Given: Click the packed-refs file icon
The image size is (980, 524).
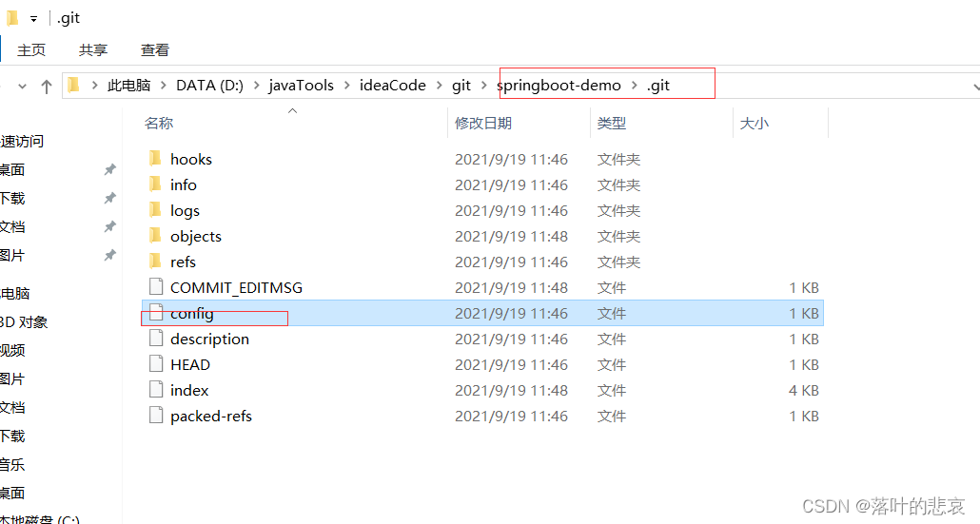Looking at the screenshot, I should coord(156,415).
